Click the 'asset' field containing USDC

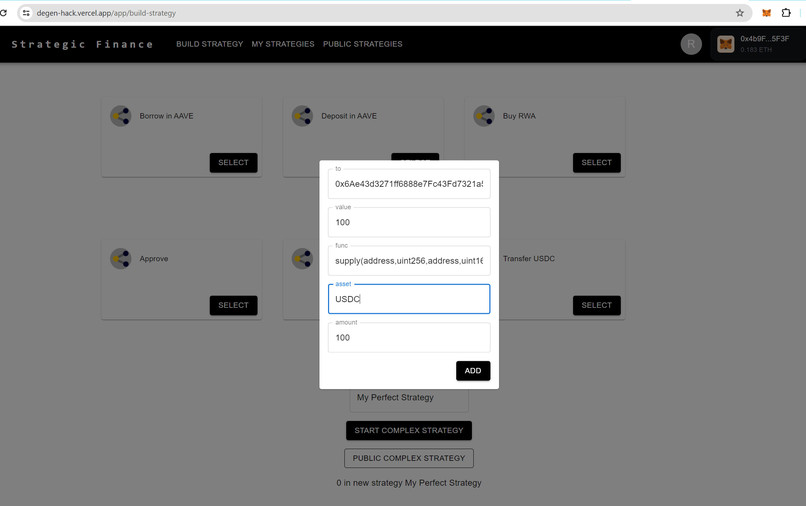click(409, 299)
